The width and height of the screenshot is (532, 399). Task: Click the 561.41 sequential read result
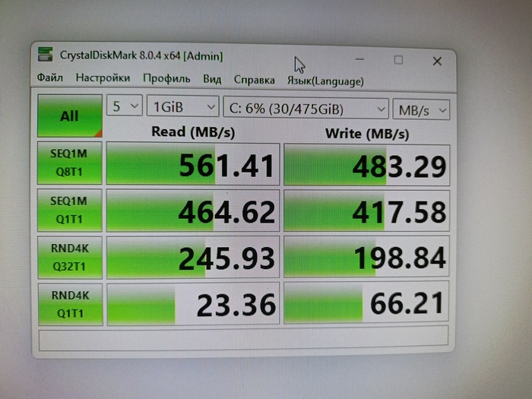193,164
